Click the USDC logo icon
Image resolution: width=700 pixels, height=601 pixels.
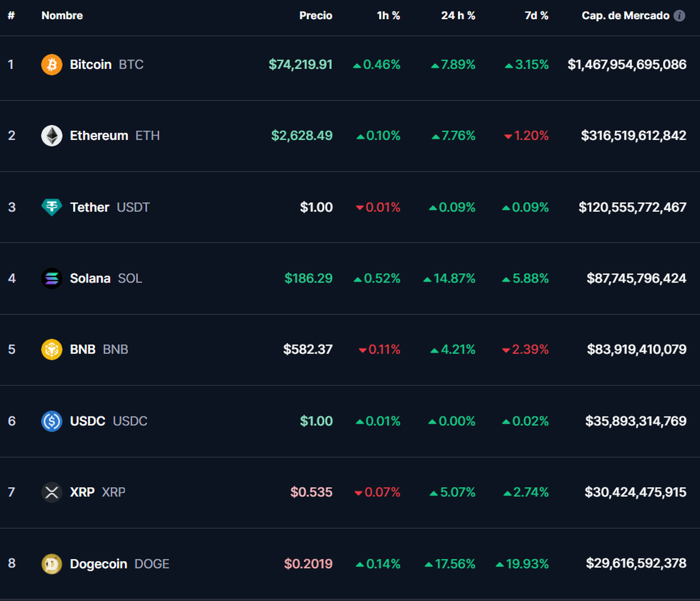pyautogui.click(x=51, y=421)
